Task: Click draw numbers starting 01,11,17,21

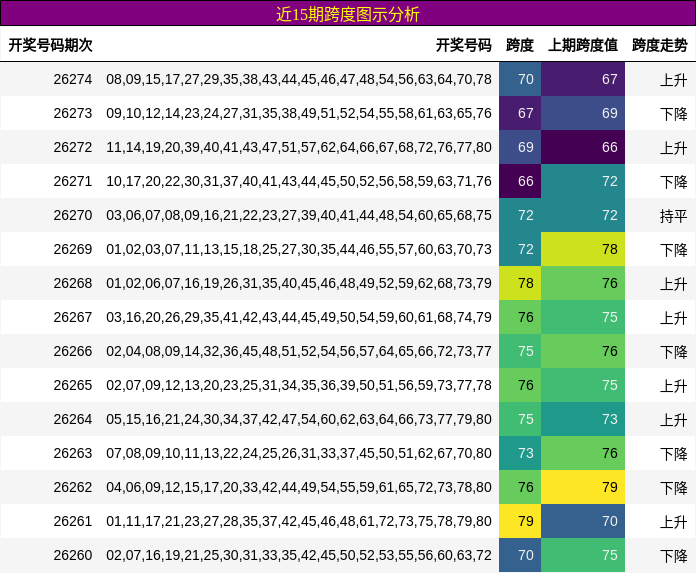Action: pyautogui.click(x=299, y=521)
